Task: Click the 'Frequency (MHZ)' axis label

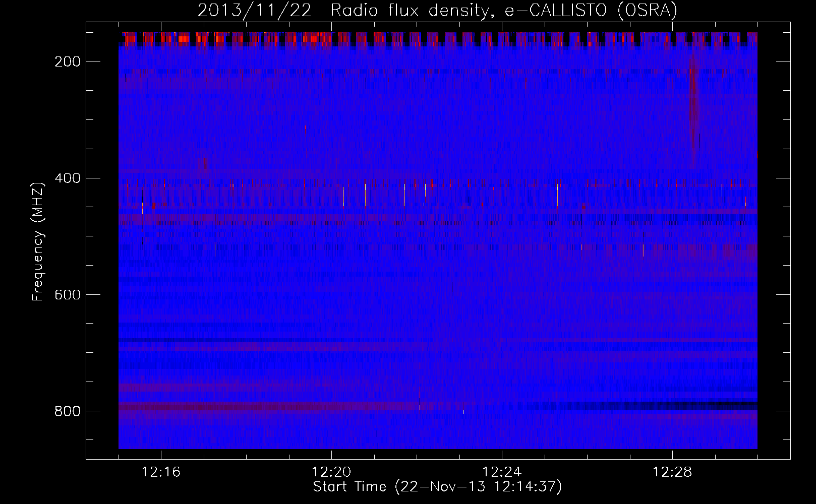Action: click(38, 241)
